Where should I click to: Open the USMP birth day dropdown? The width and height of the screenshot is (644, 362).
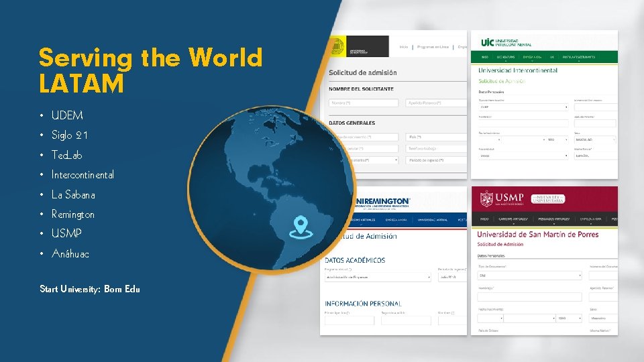pos(490,318)
